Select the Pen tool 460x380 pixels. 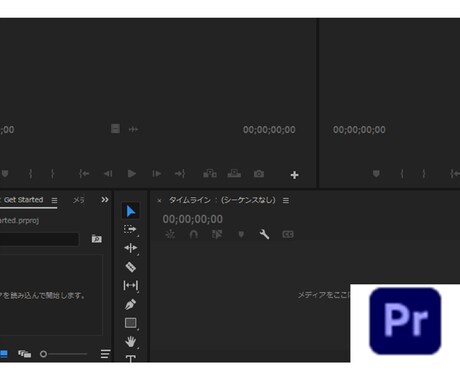click(x=130, y=304)
